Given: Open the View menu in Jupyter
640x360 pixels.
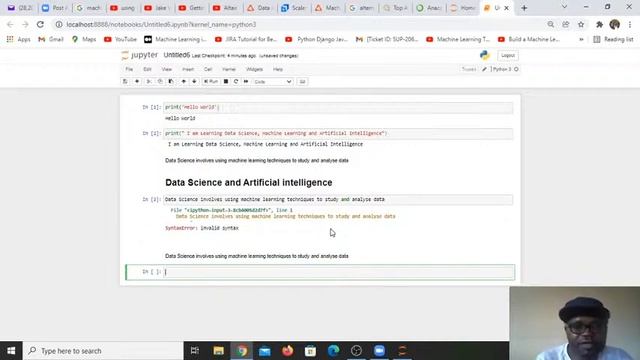Looking at the screenshot, I should (x=167, y=69).
